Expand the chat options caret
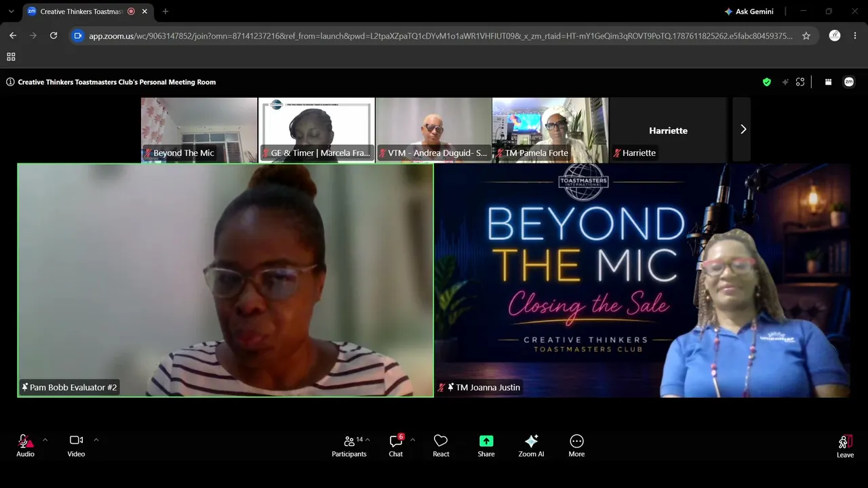Screen dimensions: 868x488 click(x=412, y=440)
